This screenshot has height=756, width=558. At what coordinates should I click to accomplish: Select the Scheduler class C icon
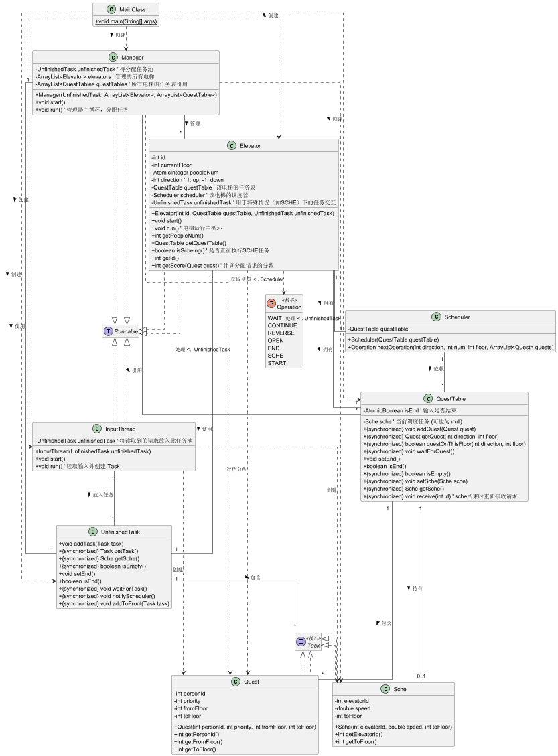(x=437, y=317)
